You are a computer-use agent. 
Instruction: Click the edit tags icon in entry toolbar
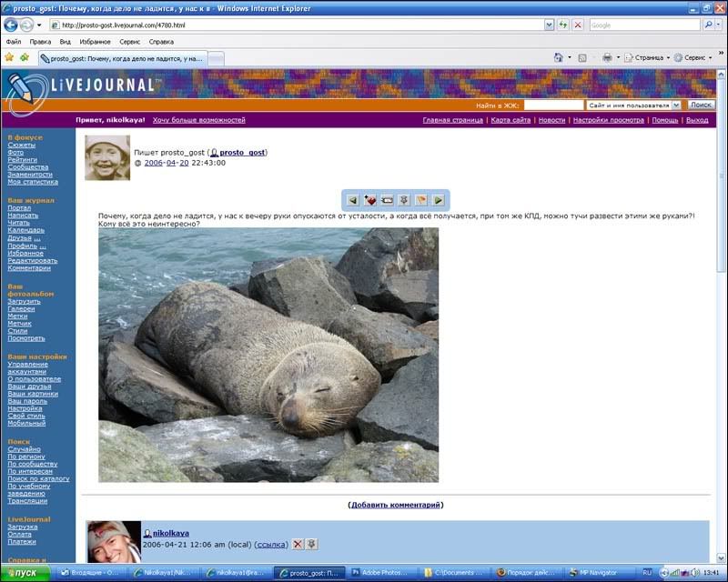click(388, 200)
